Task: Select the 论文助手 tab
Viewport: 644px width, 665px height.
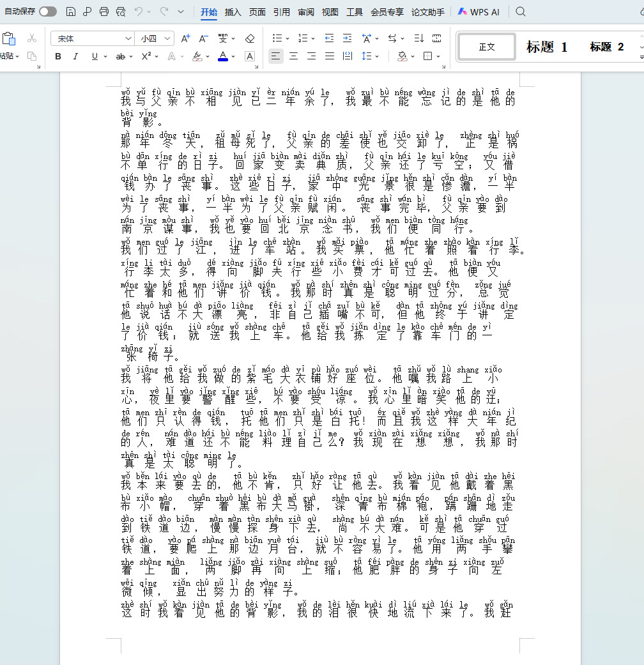Action: point(427,12)
